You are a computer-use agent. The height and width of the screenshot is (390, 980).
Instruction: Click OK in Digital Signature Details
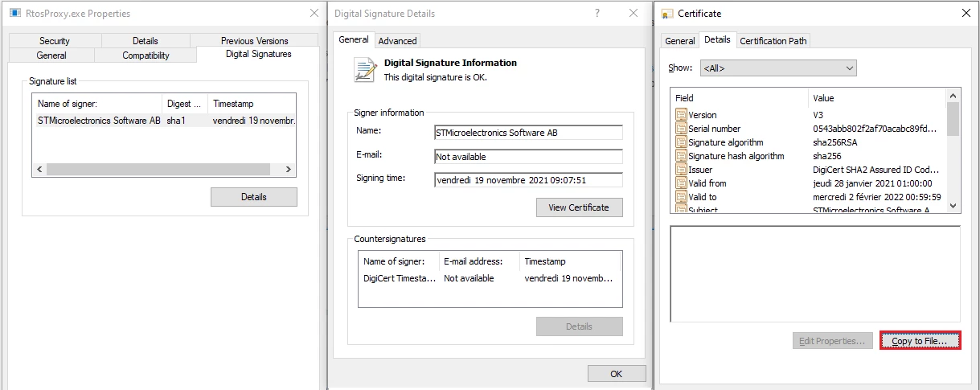pos(617,374)
